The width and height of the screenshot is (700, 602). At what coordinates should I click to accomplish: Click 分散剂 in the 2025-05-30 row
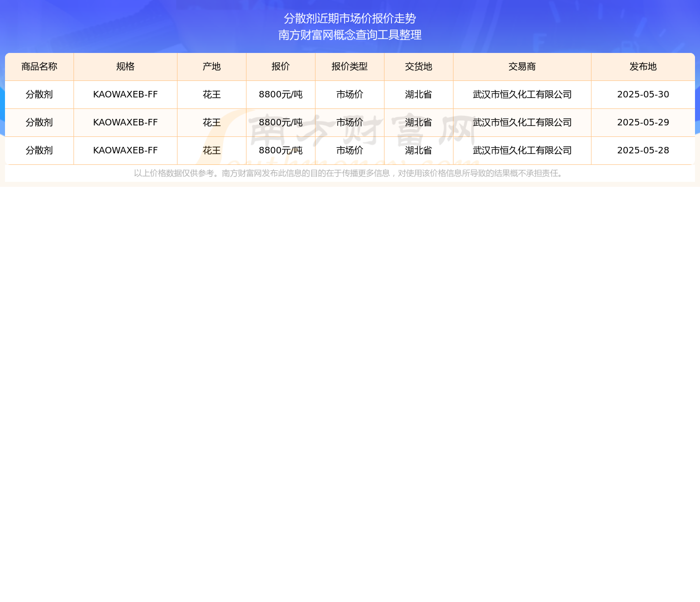39,94
